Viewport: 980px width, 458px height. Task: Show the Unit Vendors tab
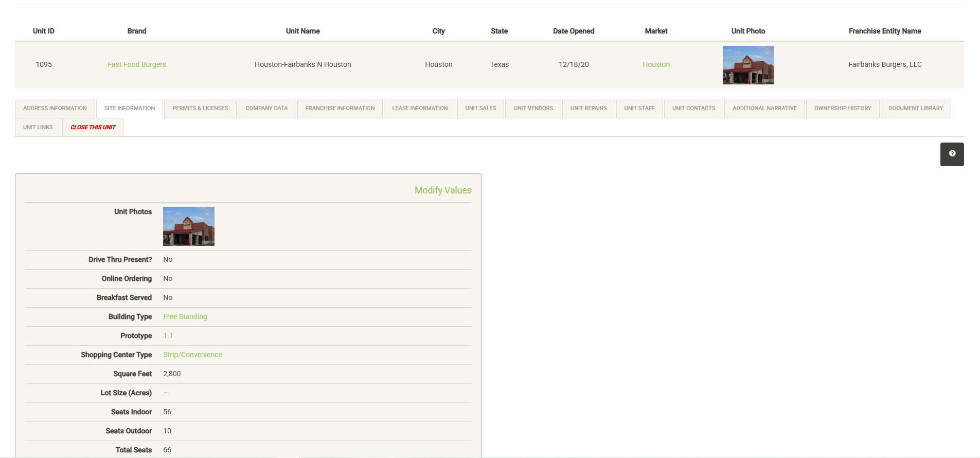pyautogui.click(x=533, y=109)
